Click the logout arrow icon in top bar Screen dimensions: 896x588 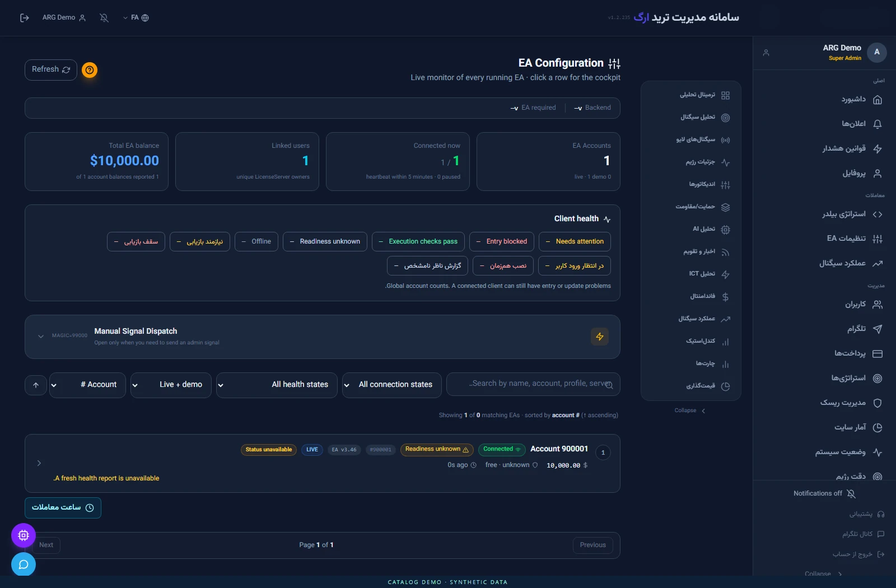24,18
